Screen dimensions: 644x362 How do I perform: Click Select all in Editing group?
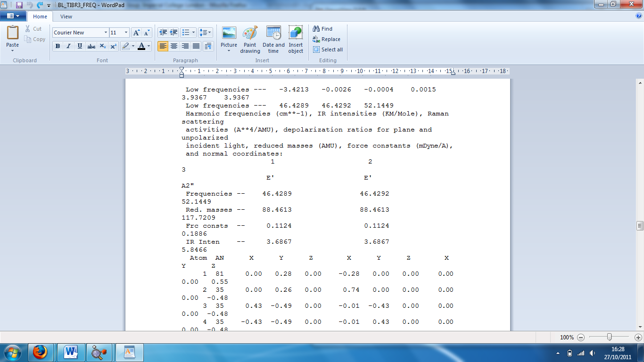coord(328,49)
